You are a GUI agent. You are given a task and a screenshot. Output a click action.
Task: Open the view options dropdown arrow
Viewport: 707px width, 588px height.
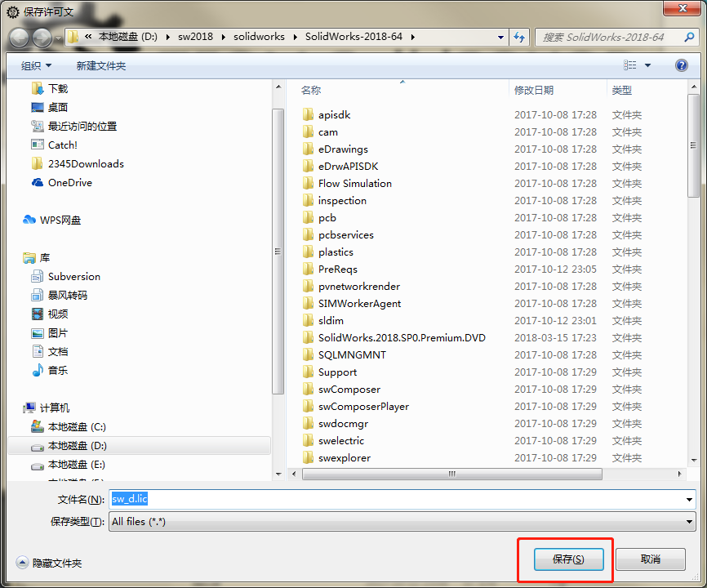click(x=648, y=65)
